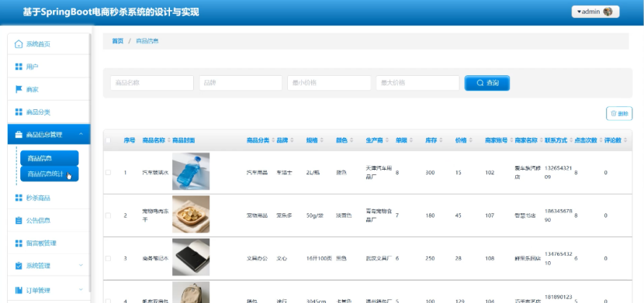Sort table by 规格 column arrows

pos(322,140)
